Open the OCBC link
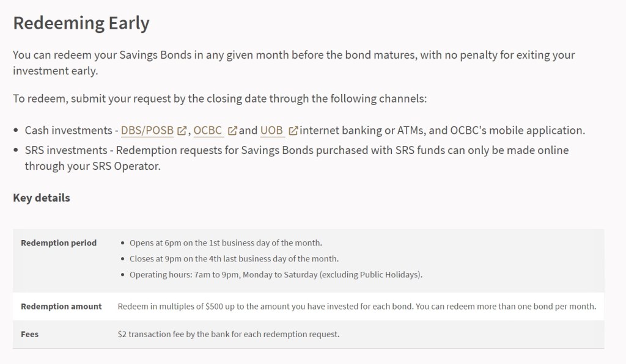 pos(208,130)
